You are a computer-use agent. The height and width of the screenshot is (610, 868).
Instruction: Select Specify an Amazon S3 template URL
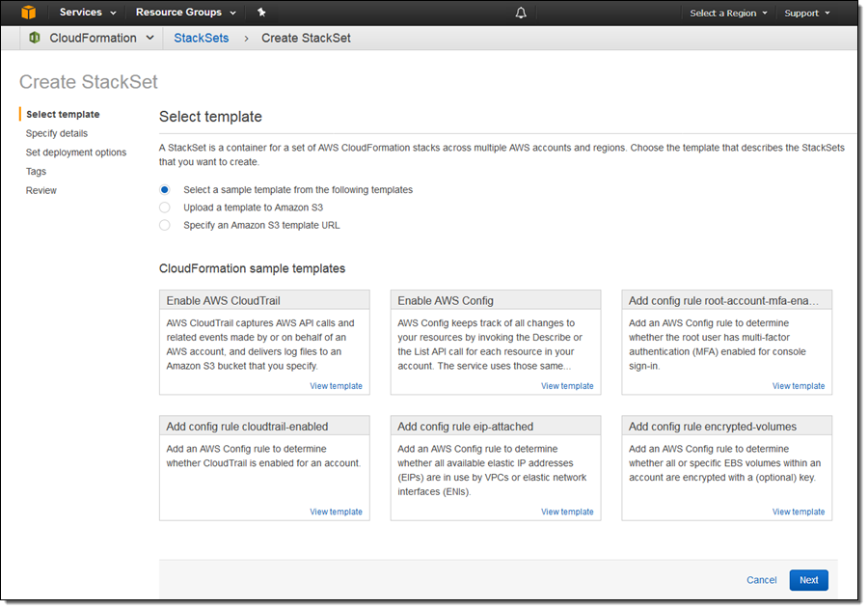coord(165,225)
